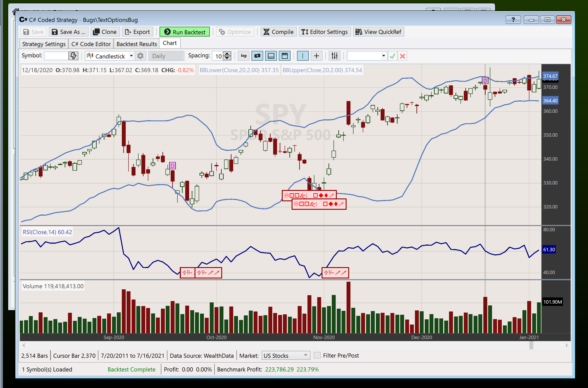
Task: Open chart preferences sliders icon
Action: [334, 56]
